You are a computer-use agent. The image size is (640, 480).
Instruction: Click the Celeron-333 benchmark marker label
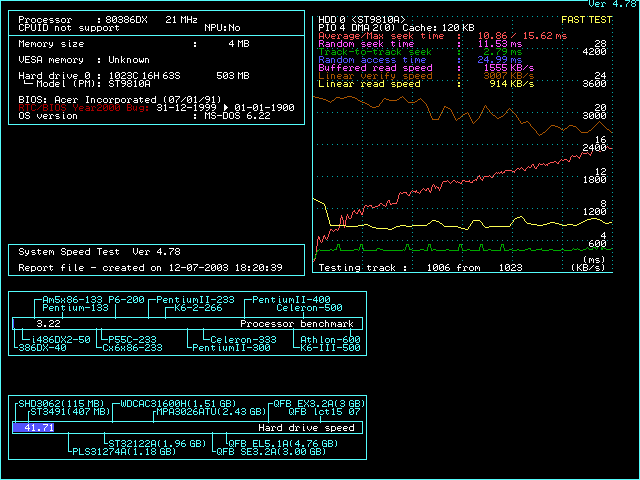click(243, 340)
